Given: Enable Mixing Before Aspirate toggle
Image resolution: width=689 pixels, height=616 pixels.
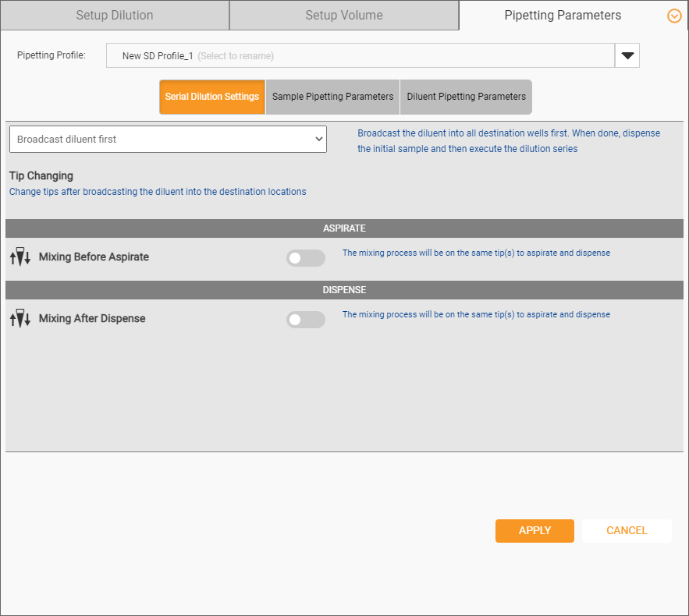Looking at the screenshot, I should pos(306,258).
